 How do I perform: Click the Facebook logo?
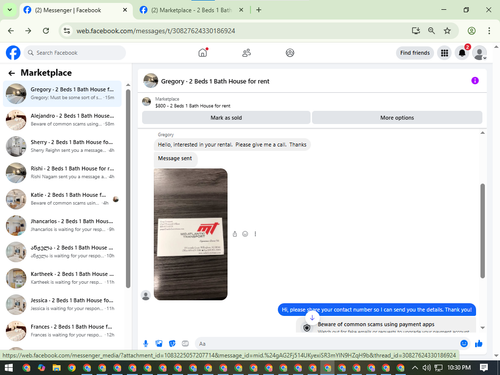[13, 53]
